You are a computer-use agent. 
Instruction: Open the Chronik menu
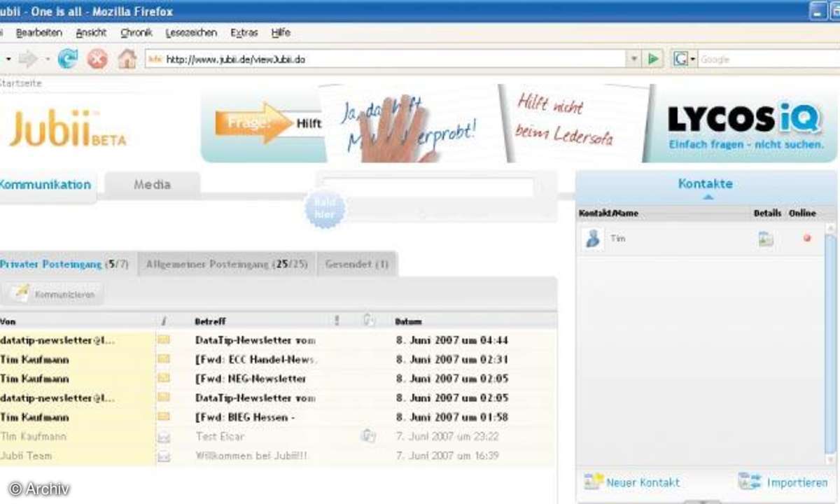point(136,32)
